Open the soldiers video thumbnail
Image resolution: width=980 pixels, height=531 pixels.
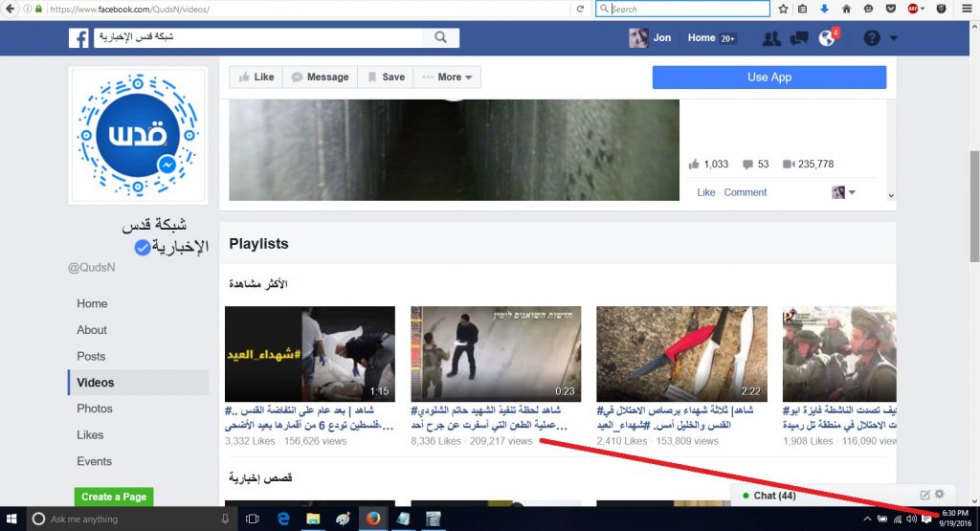[x=839, y=354]
